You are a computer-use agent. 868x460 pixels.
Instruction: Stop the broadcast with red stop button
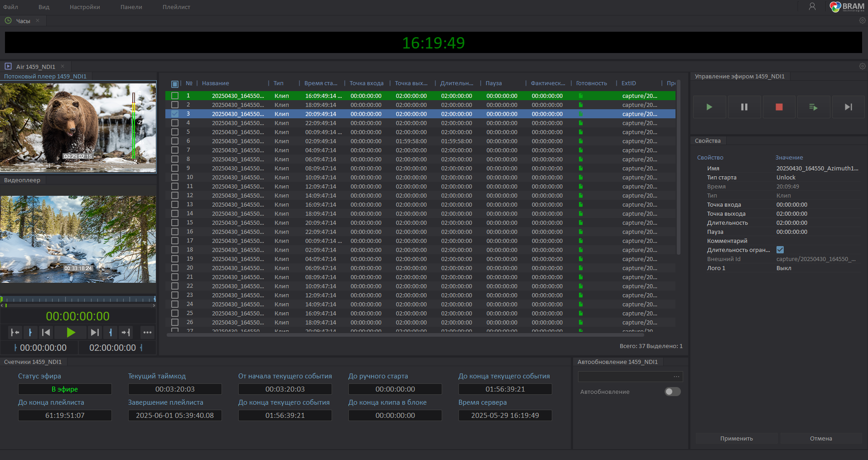pos(779,107)
